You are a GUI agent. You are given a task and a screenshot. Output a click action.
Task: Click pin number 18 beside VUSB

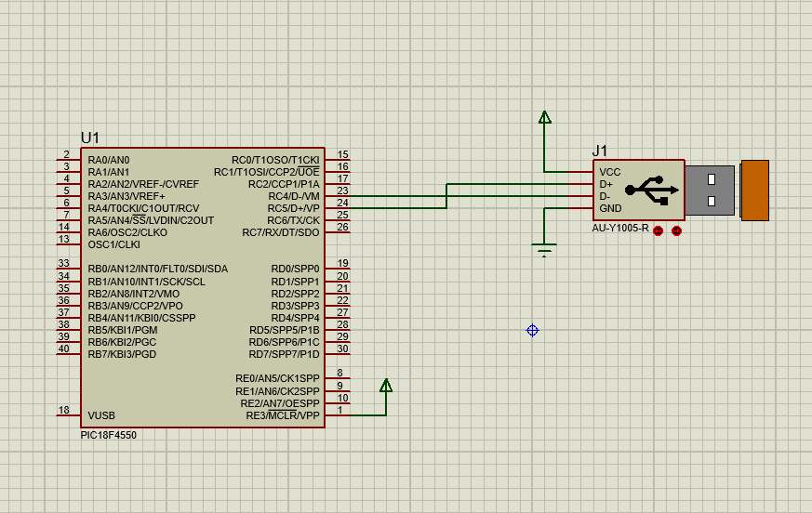click(63, 410)
